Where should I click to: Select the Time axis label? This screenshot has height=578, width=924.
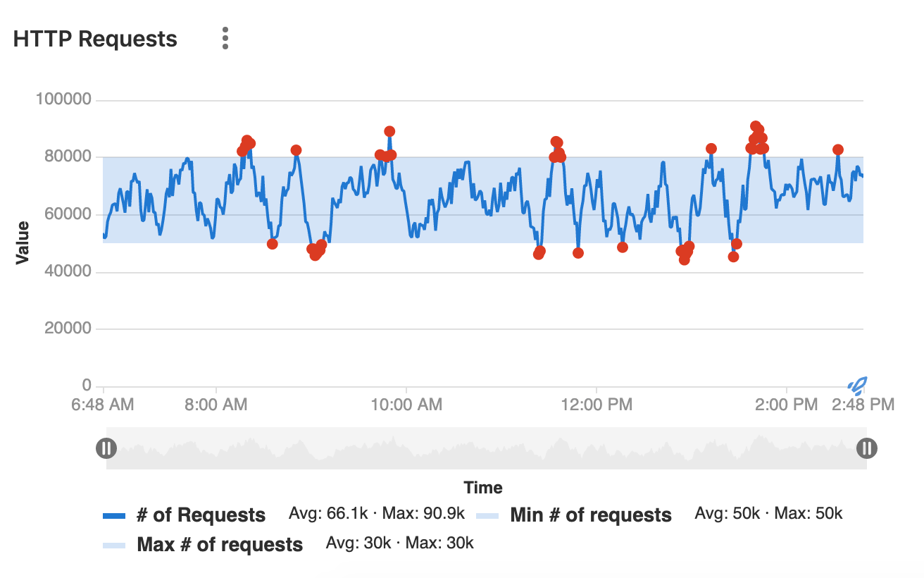tap(483, 487)
